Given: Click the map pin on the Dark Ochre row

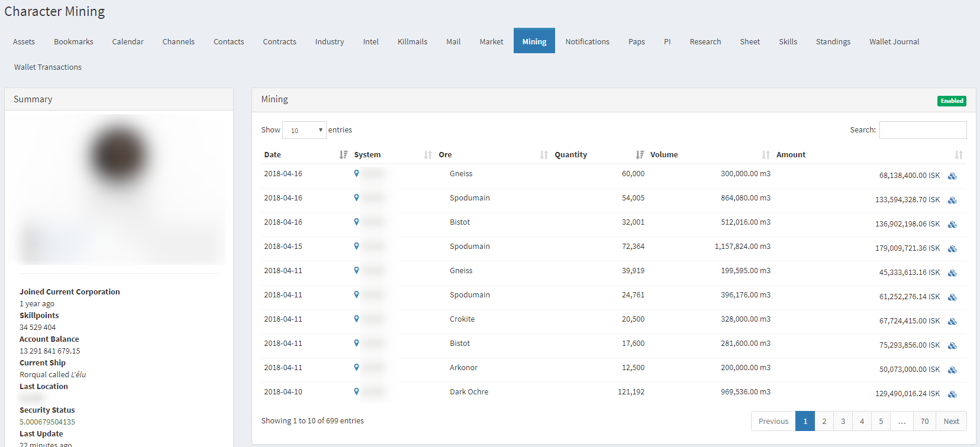Looking at the screenshot, I should coord(356,391).
